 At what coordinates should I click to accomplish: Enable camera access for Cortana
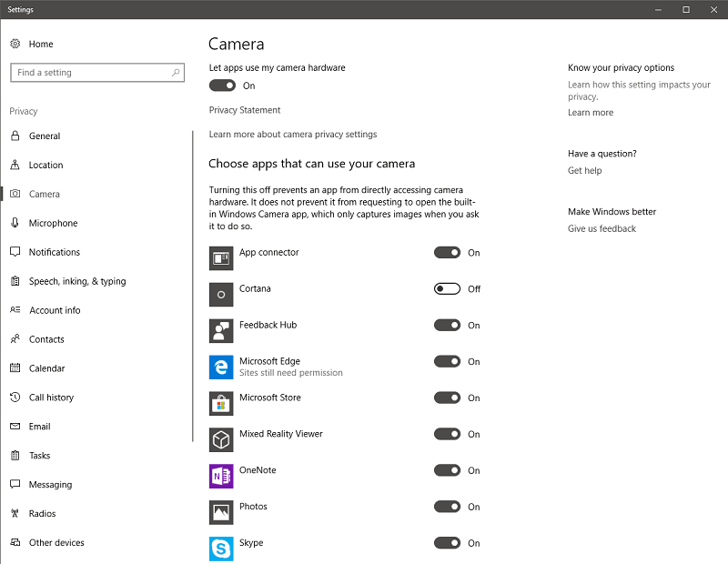[447, 288]
